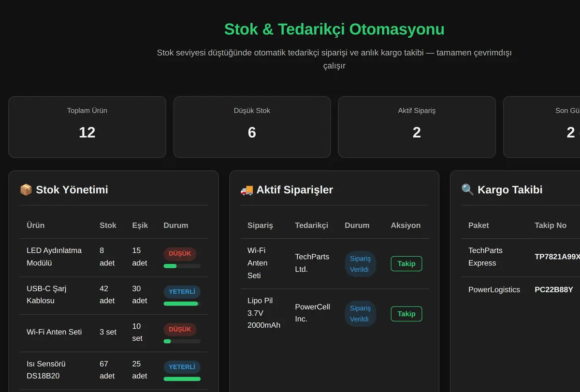Click the Toplam Ürün summary card
Viewport: 580px width, 392px height.
[87, 127]
